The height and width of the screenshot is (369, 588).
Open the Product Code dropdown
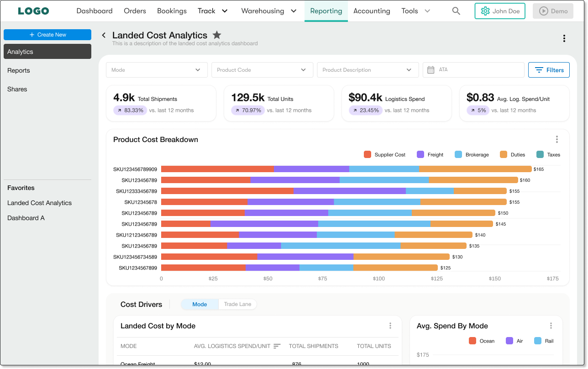pyautogui.click(x=262, y=70)
